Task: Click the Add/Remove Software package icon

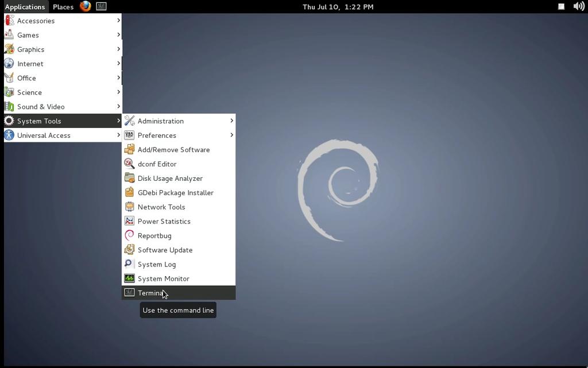Action: pos(129,149)
